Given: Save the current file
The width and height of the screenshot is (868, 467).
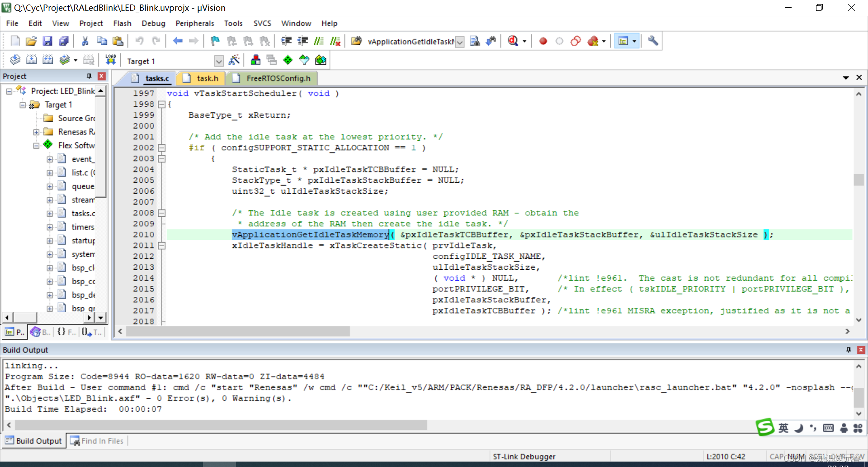Looking at the screenshot, I should 47,41.
